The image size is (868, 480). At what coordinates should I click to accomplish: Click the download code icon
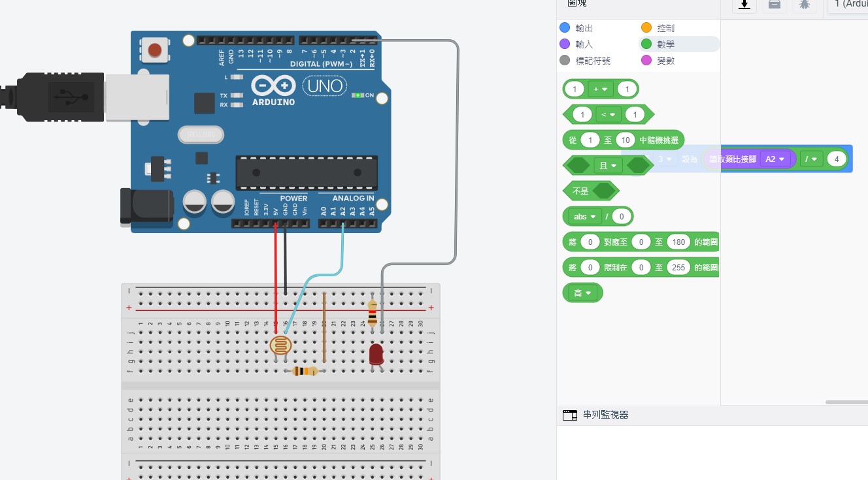[x=744, y=5]
